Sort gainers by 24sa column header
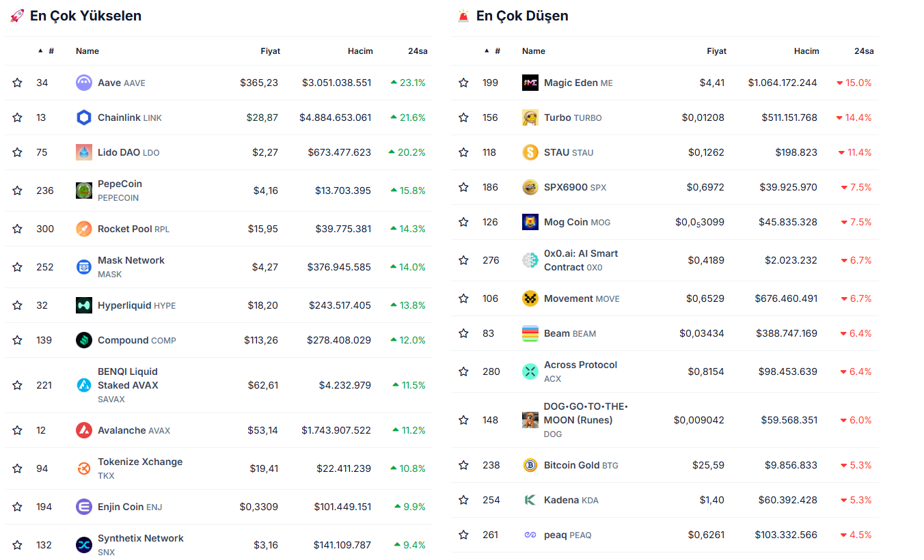This screenshot has height=560, width=924. [x=418, y=51]
